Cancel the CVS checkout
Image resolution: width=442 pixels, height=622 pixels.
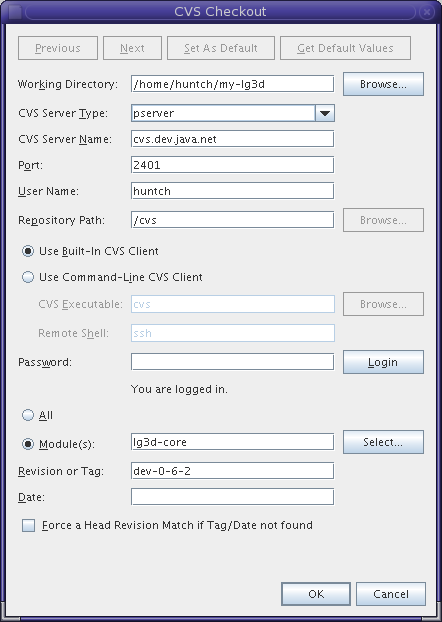[391, 594]
